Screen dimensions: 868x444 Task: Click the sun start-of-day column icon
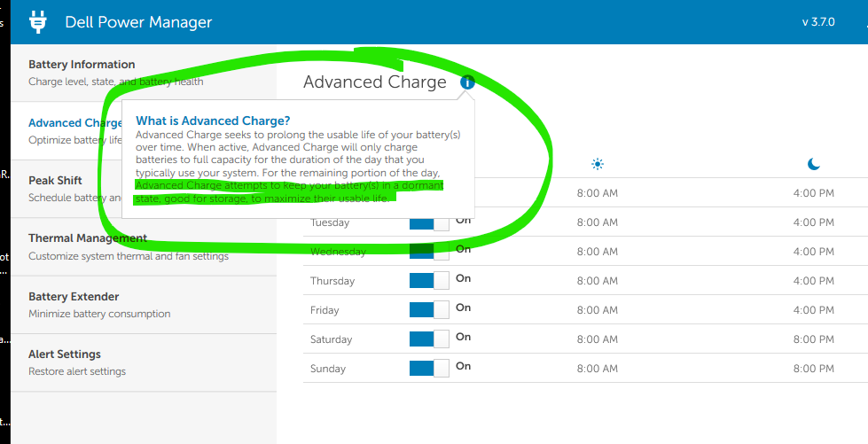[x=598, y=164]
